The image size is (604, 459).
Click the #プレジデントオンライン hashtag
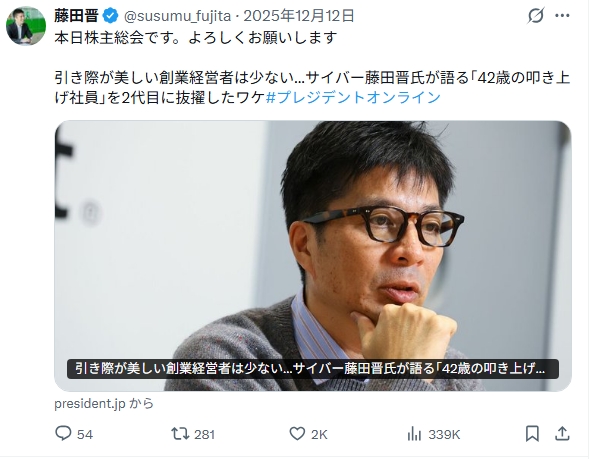(353, 97)
